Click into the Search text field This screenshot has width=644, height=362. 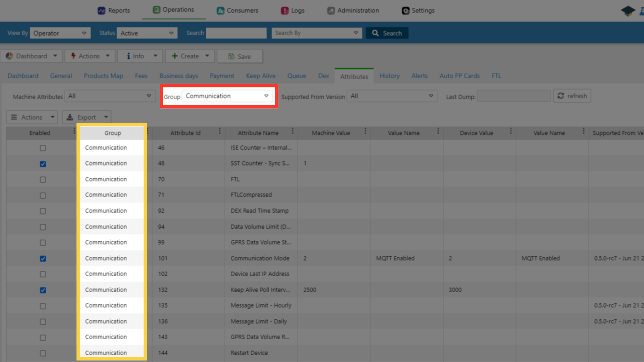click(236, 33)
